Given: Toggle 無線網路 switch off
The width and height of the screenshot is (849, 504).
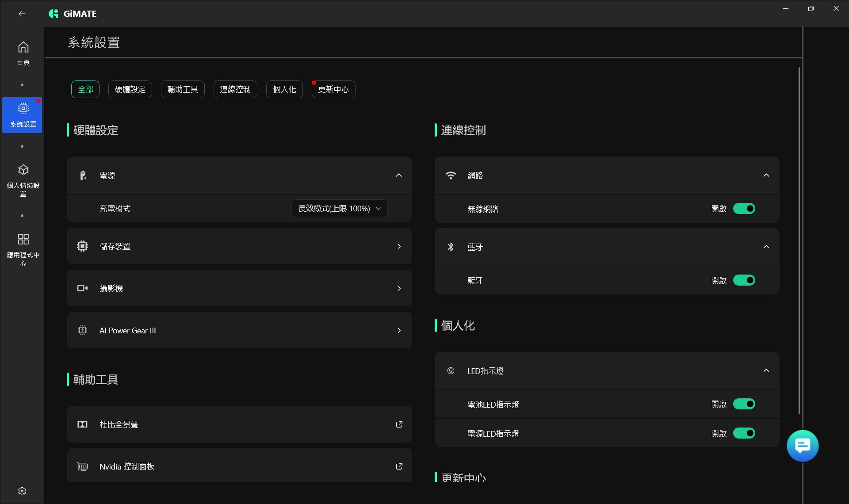Looking at the screenshot, I should click(x=744, y=209).
